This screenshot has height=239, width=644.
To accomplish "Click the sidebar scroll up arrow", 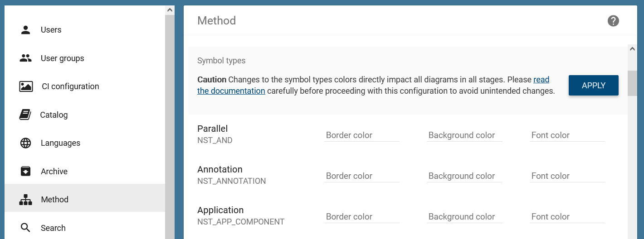I will 170,10.
